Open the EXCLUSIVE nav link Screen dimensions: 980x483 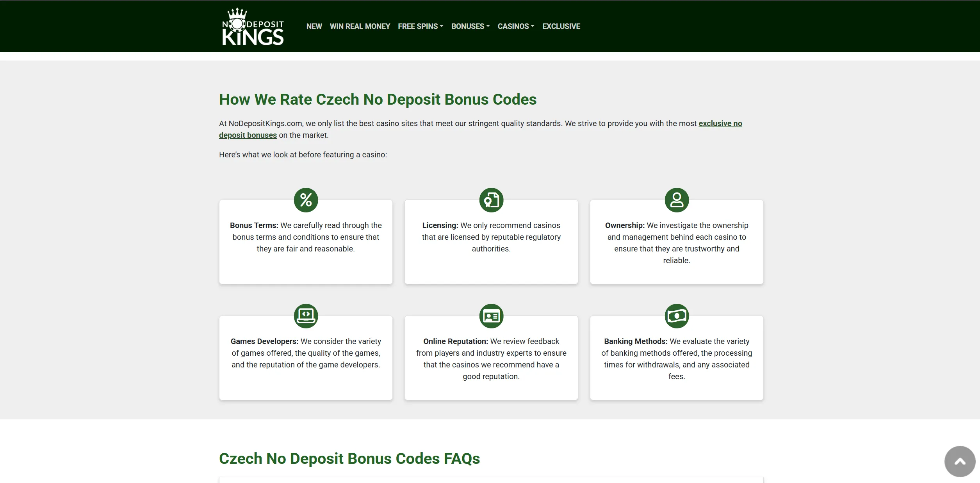(561, 26)
